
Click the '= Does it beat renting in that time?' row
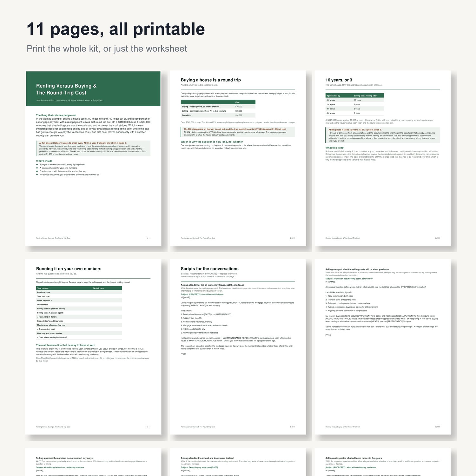tap(79, 337)
